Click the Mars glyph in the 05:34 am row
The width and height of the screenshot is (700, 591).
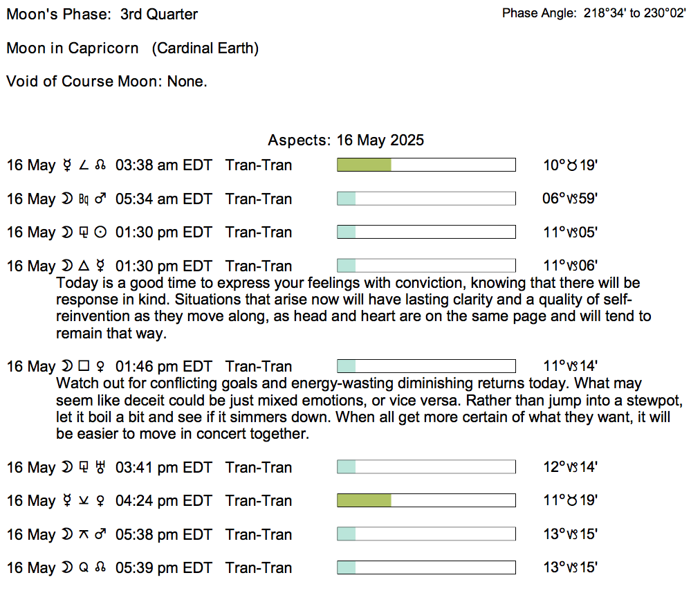tap(100, 199)
